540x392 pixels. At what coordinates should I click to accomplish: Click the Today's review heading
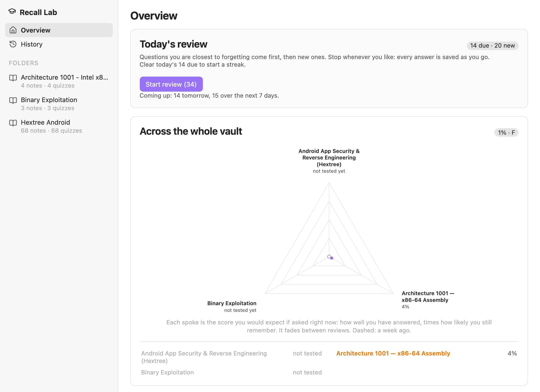(x=173, y=44)
